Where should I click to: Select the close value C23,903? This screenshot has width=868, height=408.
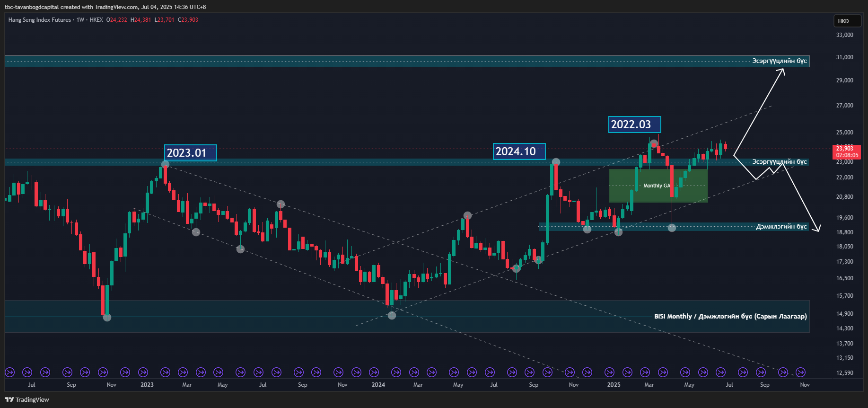point(188,20)
